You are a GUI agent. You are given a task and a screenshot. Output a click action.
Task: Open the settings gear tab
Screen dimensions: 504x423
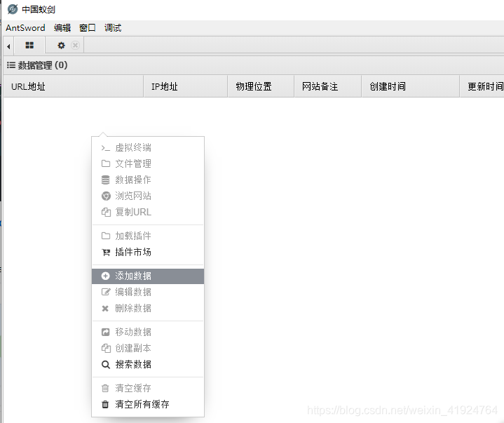click(61, 46)
